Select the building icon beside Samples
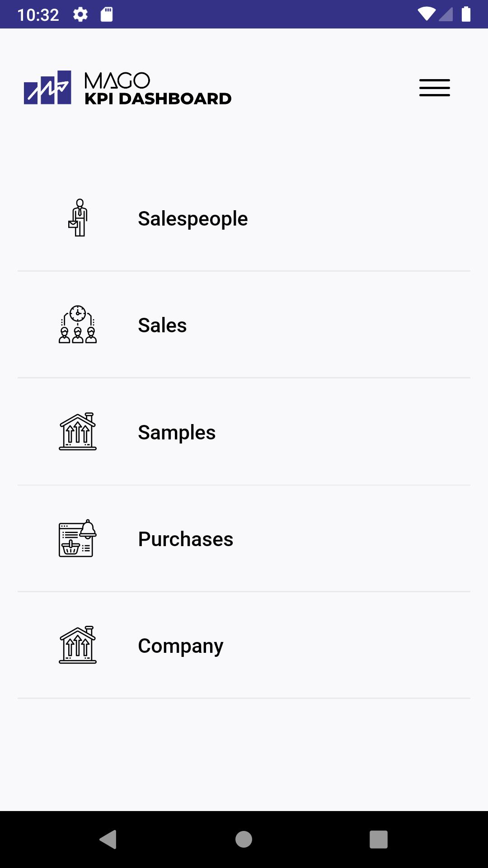This screenshot has width=488, height=868. pyautogui.click(x=78, y=431)
